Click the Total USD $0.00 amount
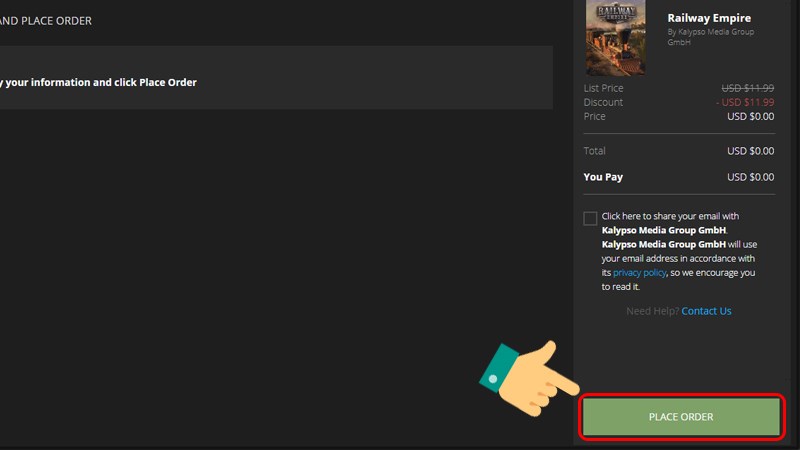The image size is (800, 450). click(x=751, y=151)
